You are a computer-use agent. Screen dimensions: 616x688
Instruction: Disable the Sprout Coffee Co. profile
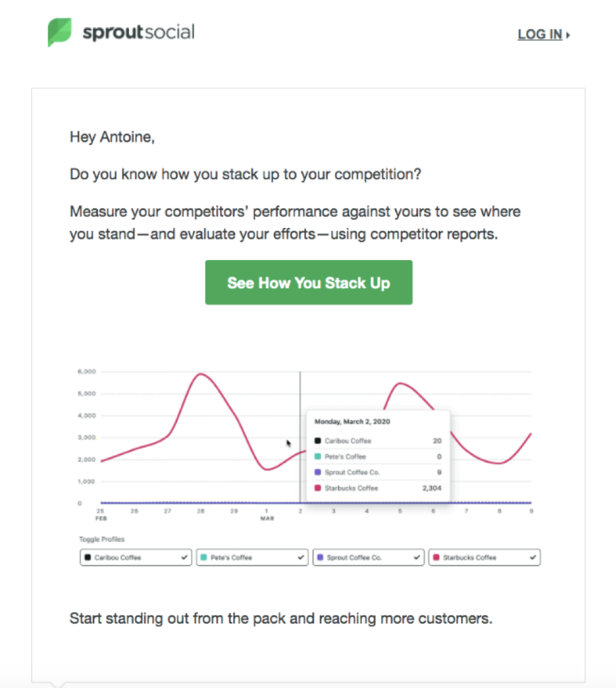coord(368,558)
